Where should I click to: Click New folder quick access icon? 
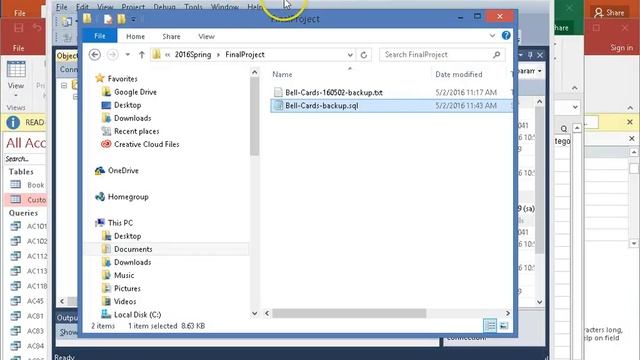(x=121, y=19)
